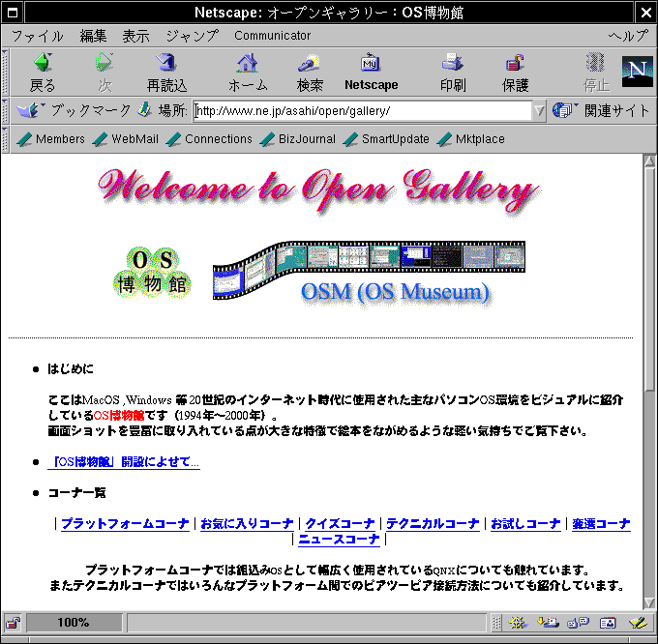Open the お試しコーナ link
Screen dimensions: 658x644
525,524
